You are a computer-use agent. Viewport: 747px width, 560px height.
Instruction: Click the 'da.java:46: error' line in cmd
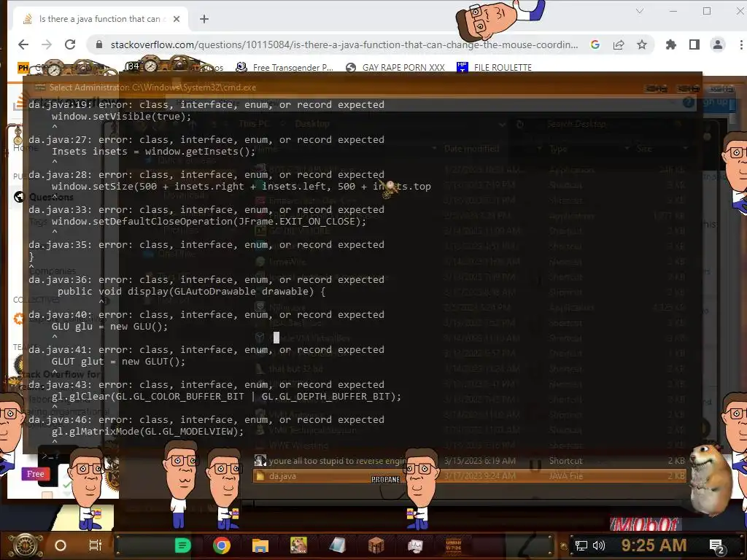point(206,419)
